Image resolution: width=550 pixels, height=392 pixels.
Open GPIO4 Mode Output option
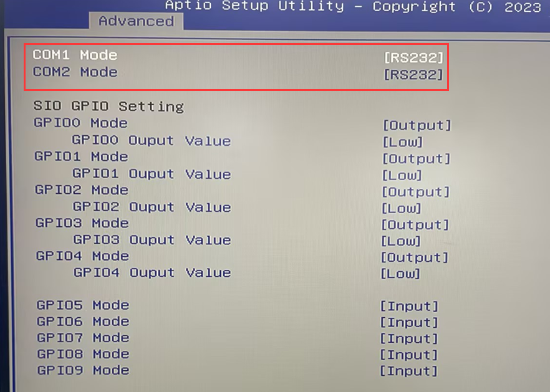(x=415, y=258)
